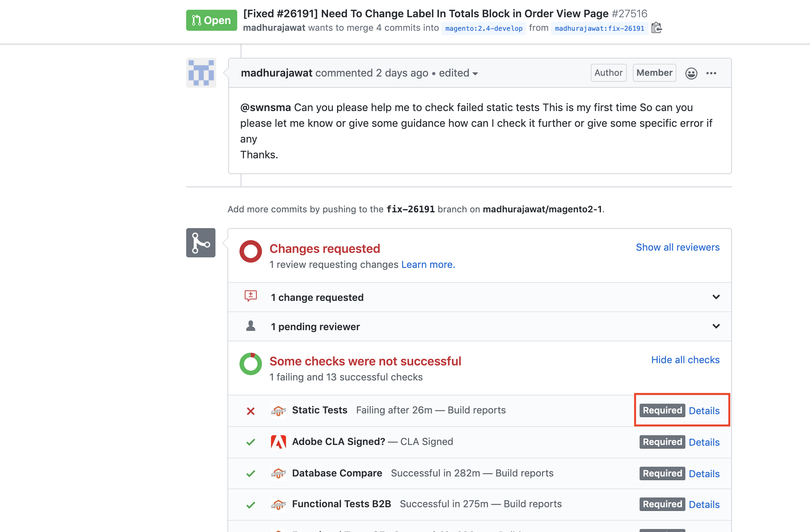Image resolution: width=810 pixels, height=532 pixels.
Task: Open the madhurajawat:fix-26191 head branch link
Action: coord(599,28)
